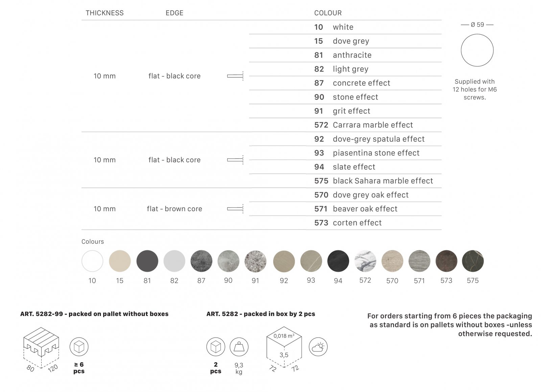Click the 'concrete effect' colour row
Screen dimensions: 541x392
361,83
